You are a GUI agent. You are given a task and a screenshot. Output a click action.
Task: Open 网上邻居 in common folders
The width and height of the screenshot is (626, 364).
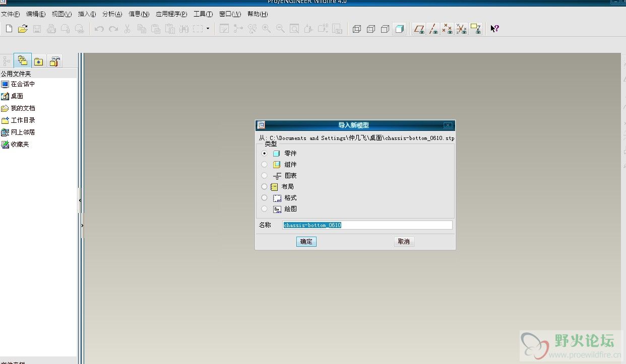click(18, 132)
